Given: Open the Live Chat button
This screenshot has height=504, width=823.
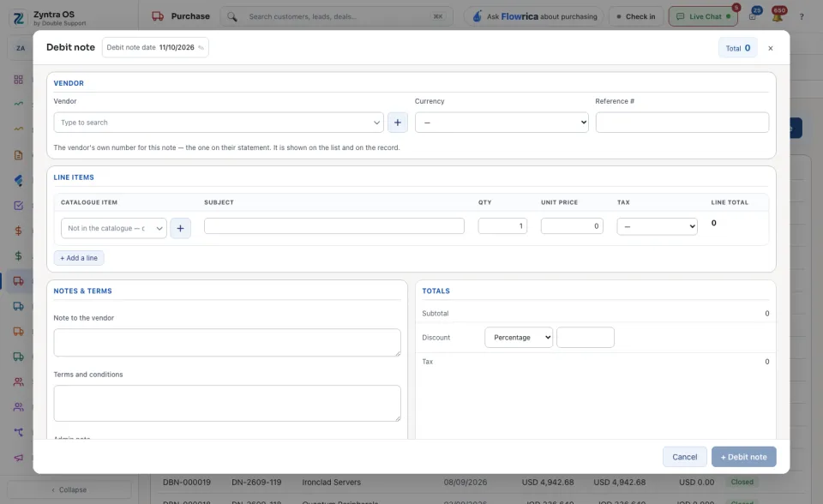Looking at the screenshot, I should click(703, 16).
